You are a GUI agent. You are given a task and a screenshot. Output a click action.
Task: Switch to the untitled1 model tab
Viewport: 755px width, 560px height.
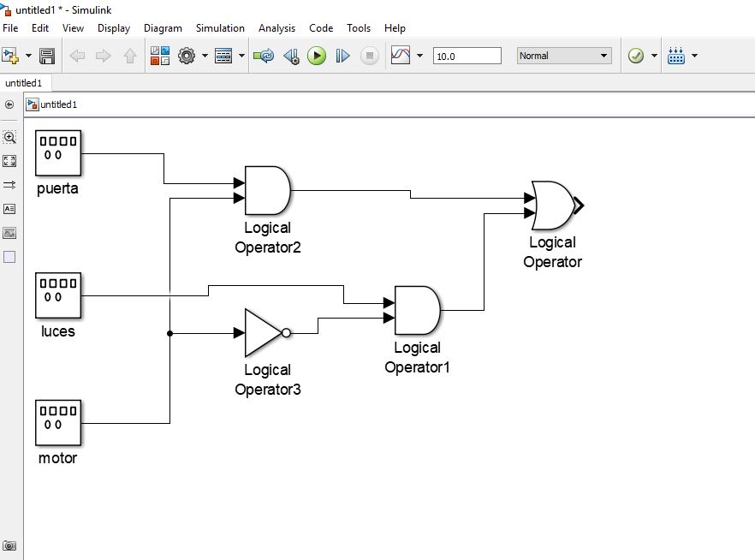point(24,83)
